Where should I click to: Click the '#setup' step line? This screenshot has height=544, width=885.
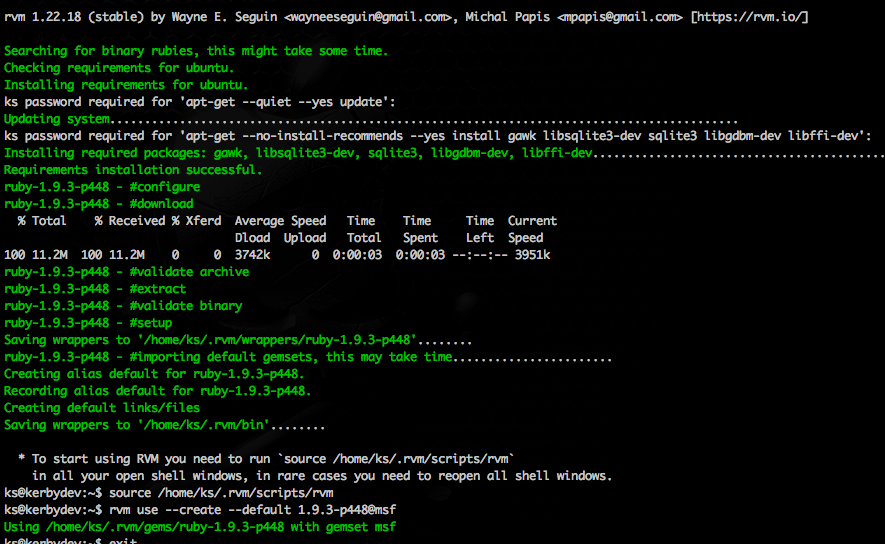87,323
